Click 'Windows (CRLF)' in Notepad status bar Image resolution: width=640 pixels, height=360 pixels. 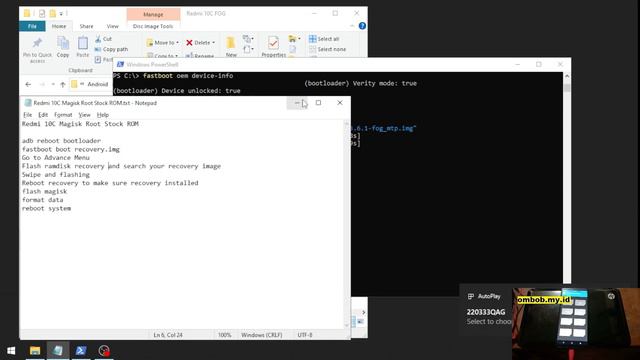[x=261, y=335]
